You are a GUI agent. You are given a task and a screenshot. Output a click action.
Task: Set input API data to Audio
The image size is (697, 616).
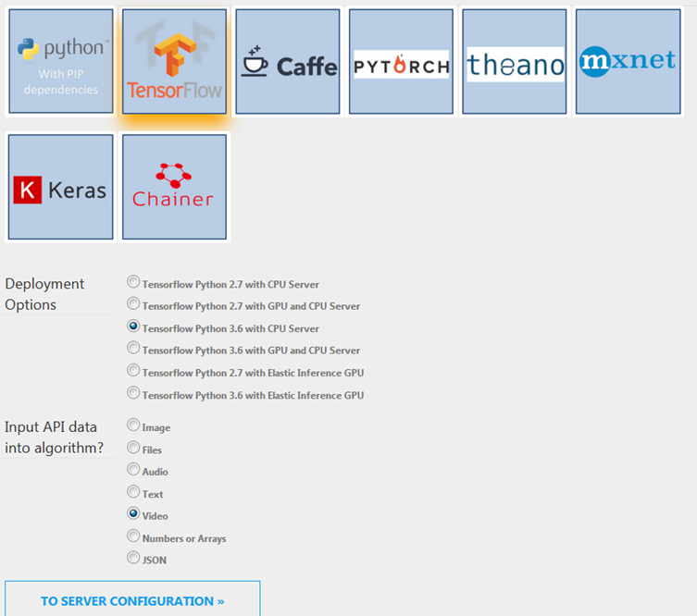(x=133, y=469)
